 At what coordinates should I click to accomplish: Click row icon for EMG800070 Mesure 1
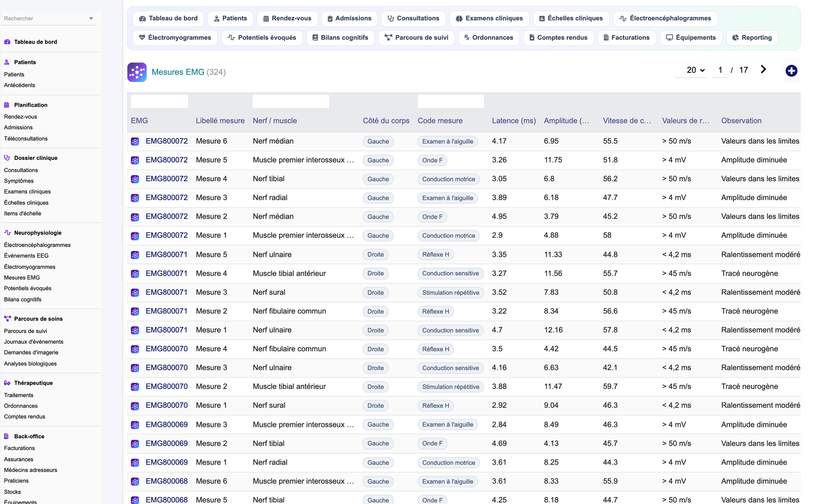[135, 406]
